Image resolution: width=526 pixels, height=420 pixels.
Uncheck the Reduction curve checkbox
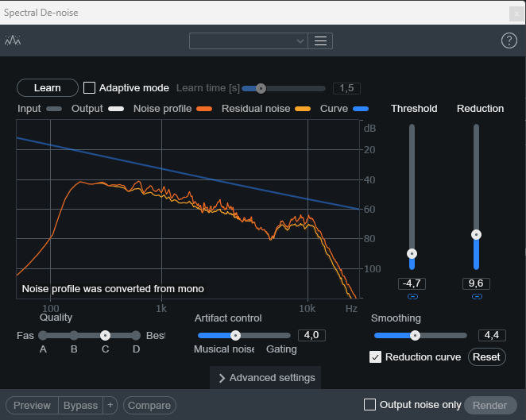click(x=375, y=357)
